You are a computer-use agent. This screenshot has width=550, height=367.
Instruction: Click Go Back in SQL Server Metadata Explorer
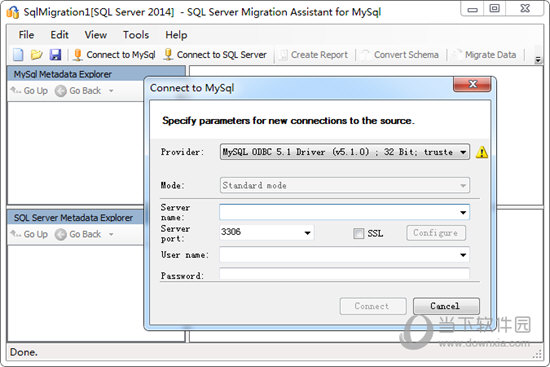click(78, 234)
